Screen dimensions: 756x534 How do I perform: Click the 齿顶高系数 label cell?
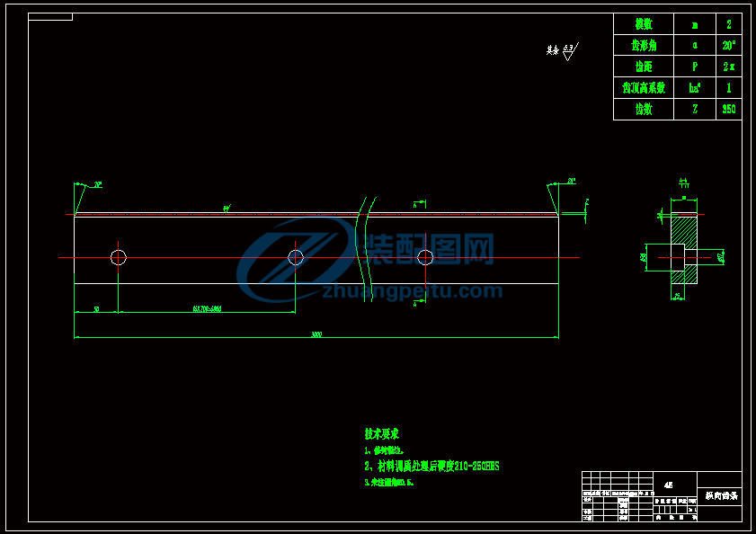[644, 88]
